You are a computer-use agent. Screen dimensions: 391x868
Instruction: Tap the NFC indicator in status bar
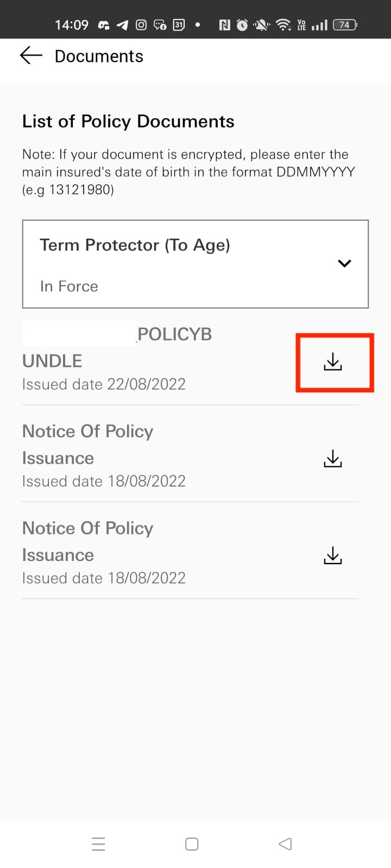(224, 25)
